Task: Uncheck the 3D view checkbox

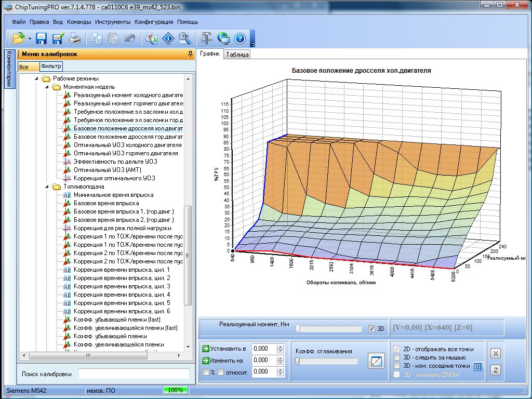Action: pos(371,328)
